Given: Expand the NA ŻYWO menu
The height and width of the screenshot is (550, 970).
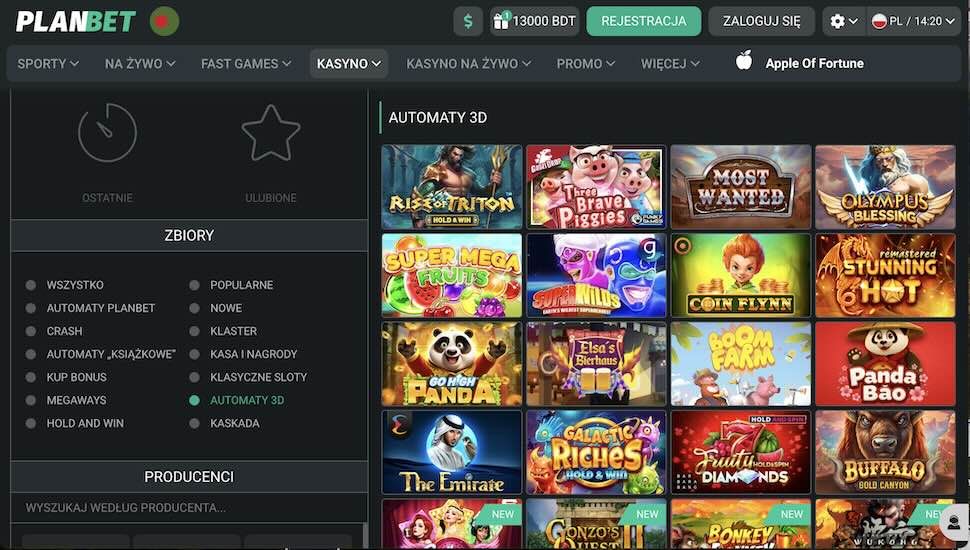Looking at the screenshot, I should click(x=140, y=64).
